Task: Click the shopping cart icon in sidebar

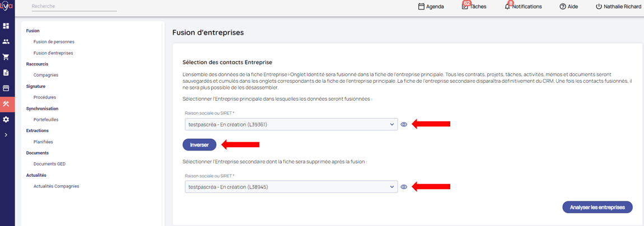Action: (x=6, y=57)
